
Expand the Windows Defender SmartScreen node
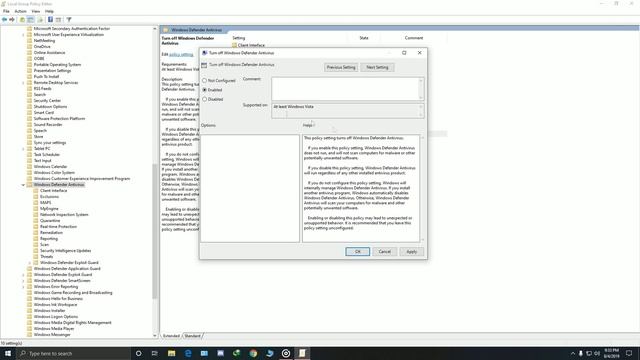click(23, 281)
